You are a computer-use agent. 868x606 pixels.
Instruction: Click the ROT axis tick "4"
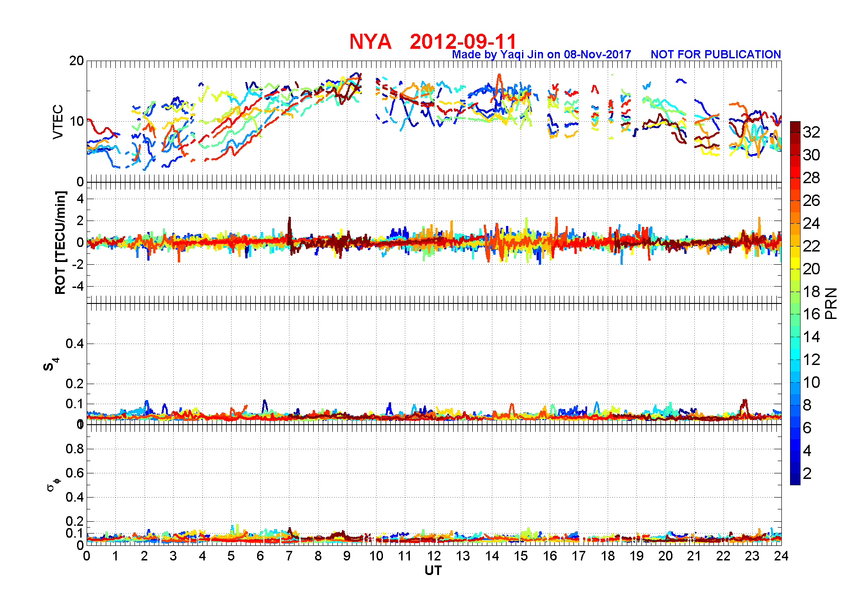click(80, 199)
